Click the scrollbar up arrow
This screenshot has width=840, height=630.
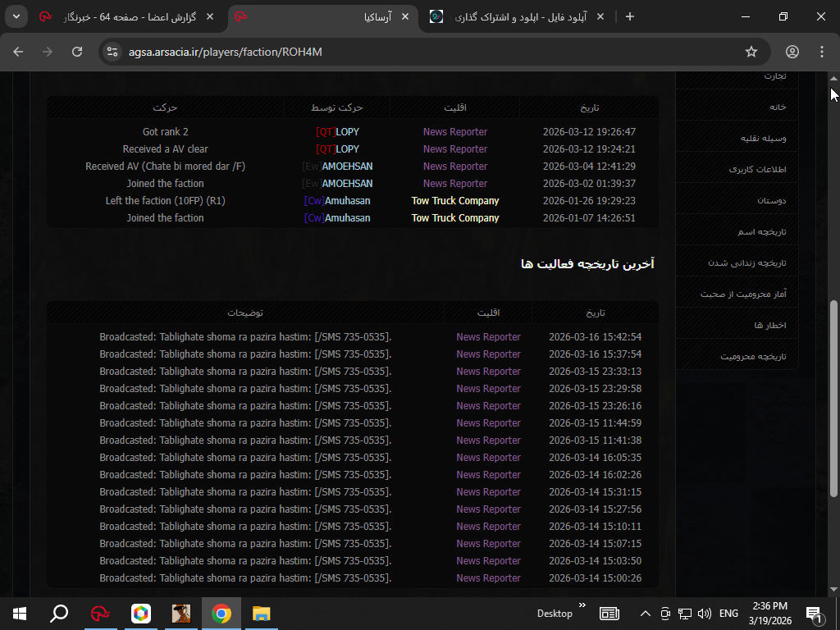833,78
